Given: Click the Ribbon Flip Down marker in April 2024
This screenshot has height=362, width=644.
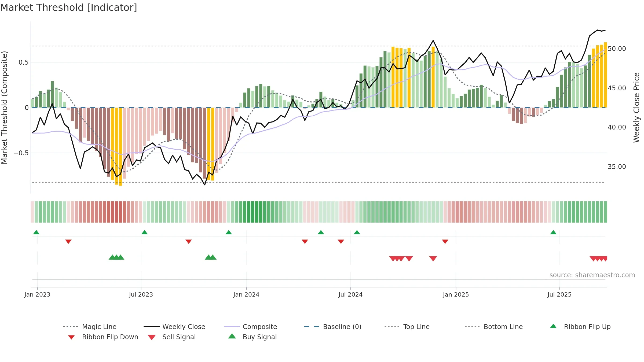Looking at the screenshot, I should [x=305, y=242].
